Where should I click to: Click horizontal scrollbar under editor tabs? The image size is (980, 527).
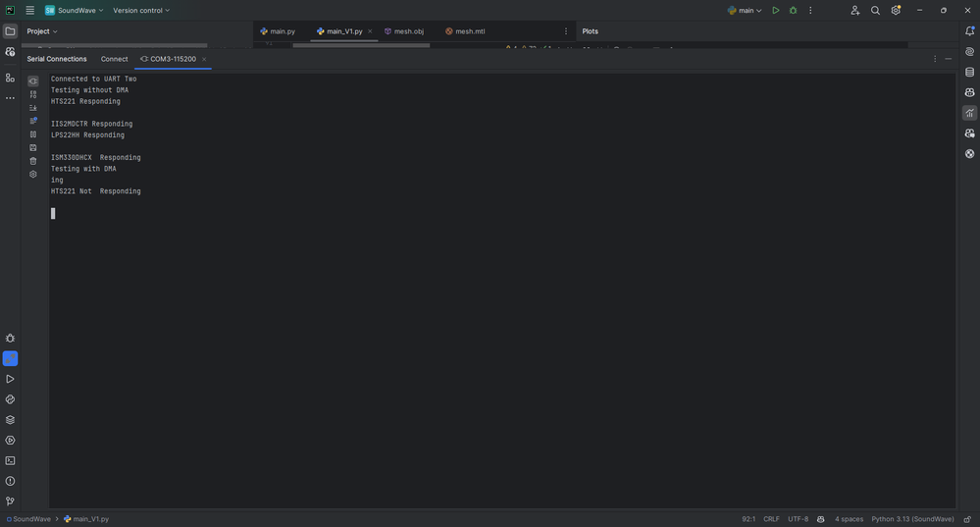click(361, 45)
